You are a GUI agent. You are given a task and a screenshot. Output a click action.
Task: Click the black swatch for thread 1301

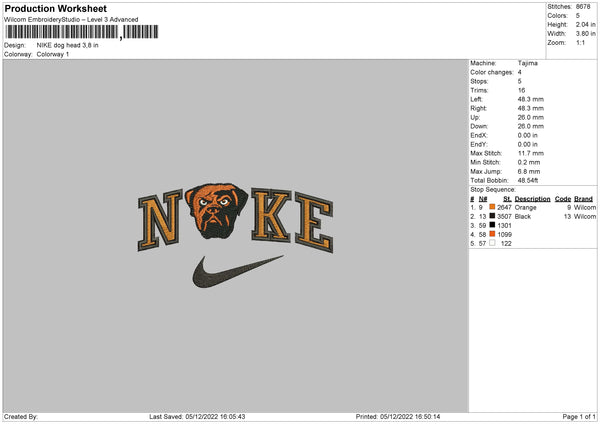point(492,225)
